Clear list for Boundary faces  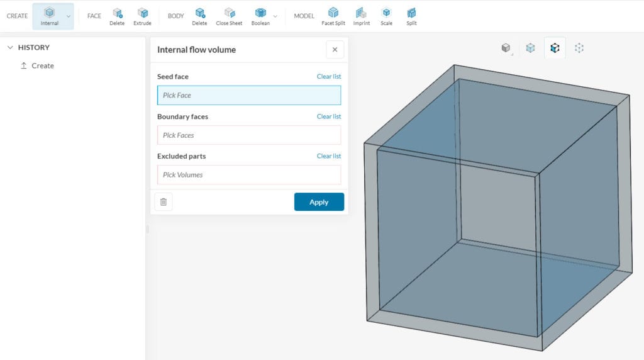point(328,116)
